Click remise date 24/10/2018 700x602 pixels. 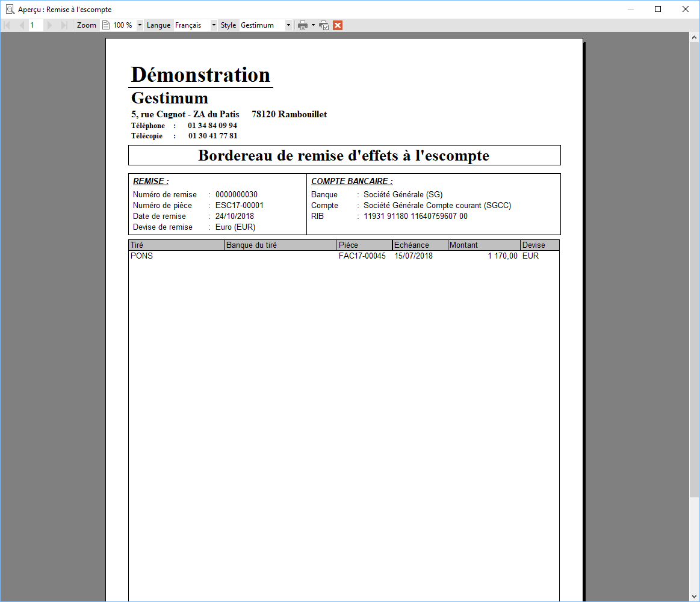(x=235, y=217)
